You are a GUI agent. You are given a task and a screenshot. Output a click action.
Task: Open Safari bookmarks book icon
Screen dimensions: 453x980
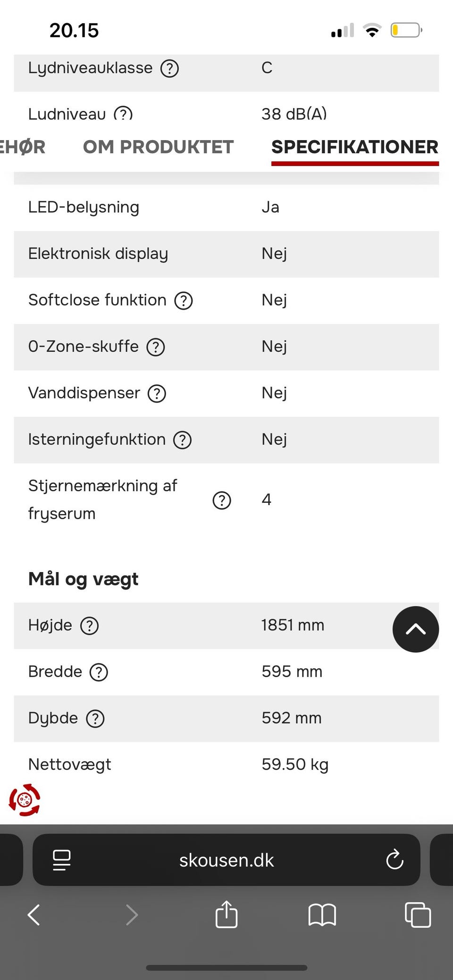pyautogui.click(x=322, y=915)
